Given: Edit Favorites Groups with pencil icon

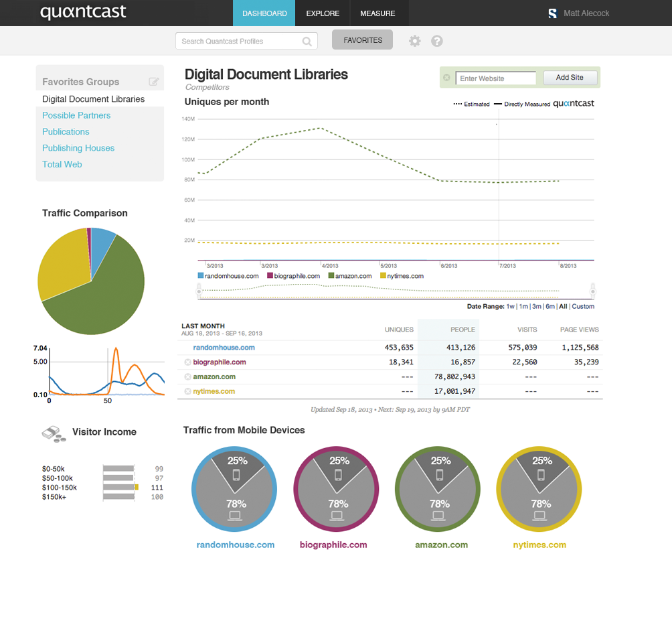Looking at the screenshot, I should pos(154,82).
